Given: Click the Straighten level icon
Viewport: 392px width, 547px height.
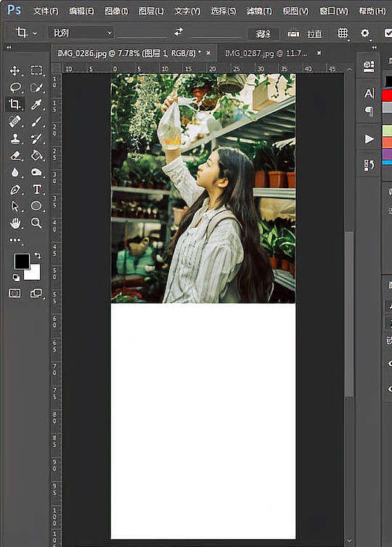Looking at the screenshot, I should coord(293,33).
